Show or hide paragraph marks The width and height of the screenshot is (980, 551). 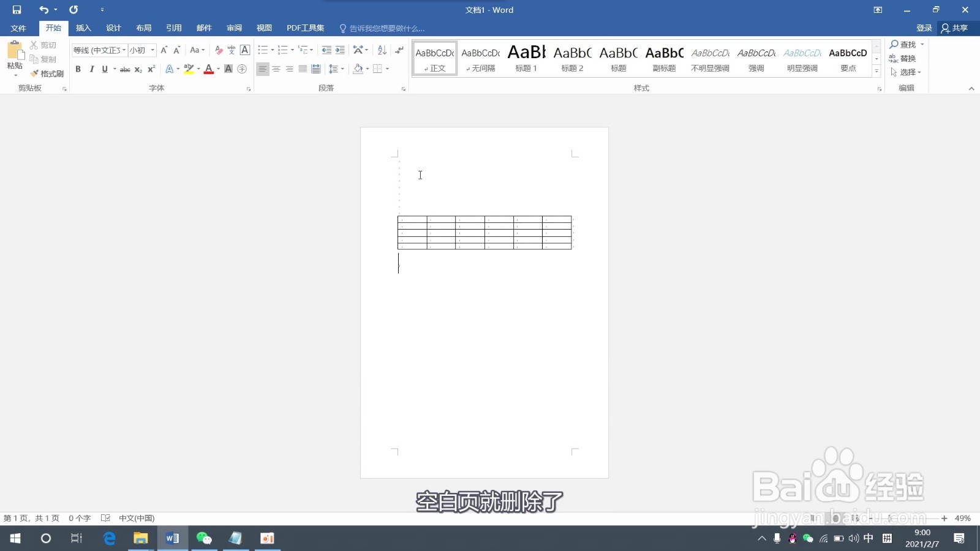click(x=399, y=50)
